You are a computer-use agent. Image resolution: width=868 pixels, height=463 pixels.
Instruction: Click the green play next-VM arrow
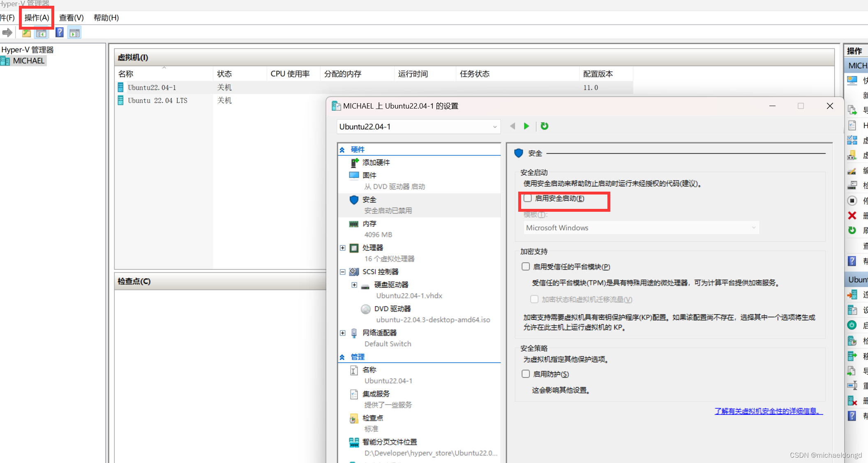point(526,126)
